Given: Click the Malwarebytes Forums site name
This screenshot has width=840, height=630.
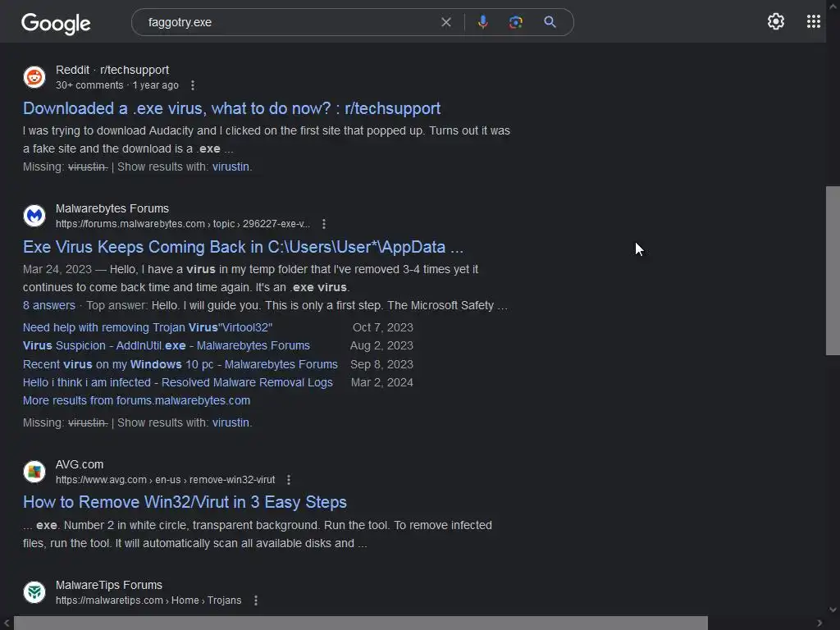Looking at the screenshot, I should pyautogui.click(x=112, y=208).
